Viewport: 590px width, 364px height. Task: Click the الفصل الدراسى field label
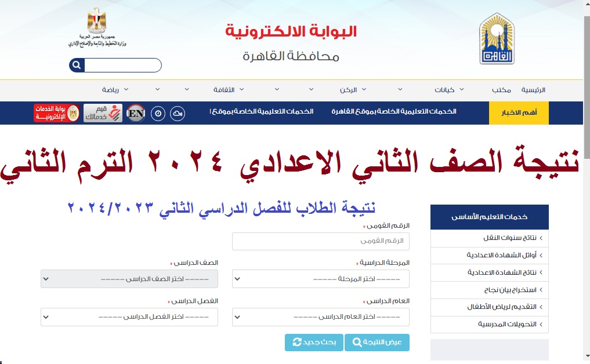193,301
